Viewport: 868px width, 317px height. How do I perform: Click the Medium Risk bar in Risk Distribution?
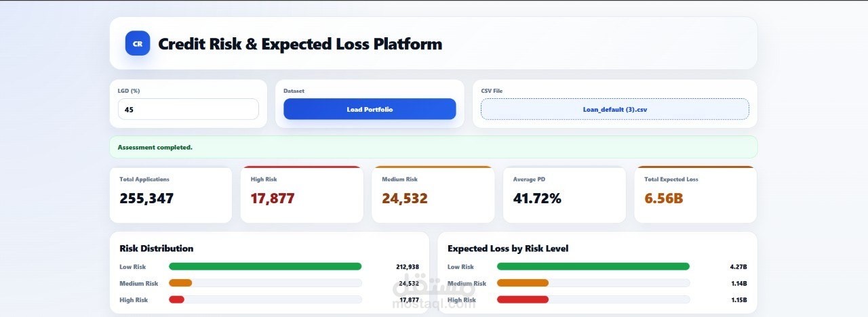pyautogui.click(x=265, y=283)
